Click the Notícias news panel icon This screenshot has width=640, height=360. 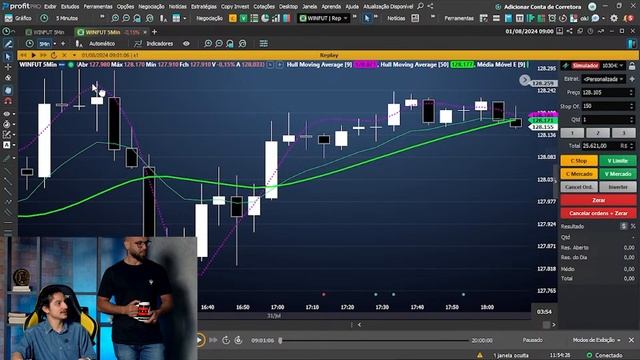click(x=415, y=18)
